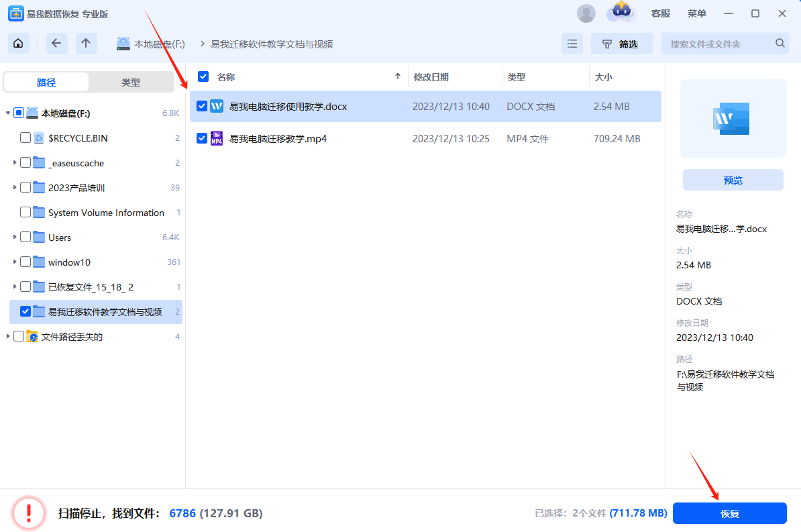Click the robot assistant mascot icon
This screenshot has height=532, width=801.
[621, 12]
